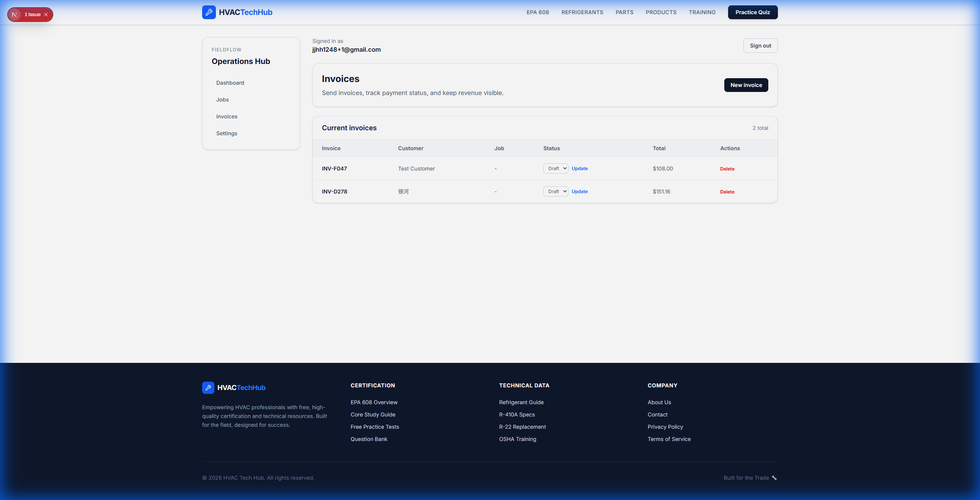This screenshot has width=980, height=500.
Task: Click the wrench logo in the footer
Action: [208, 387]
